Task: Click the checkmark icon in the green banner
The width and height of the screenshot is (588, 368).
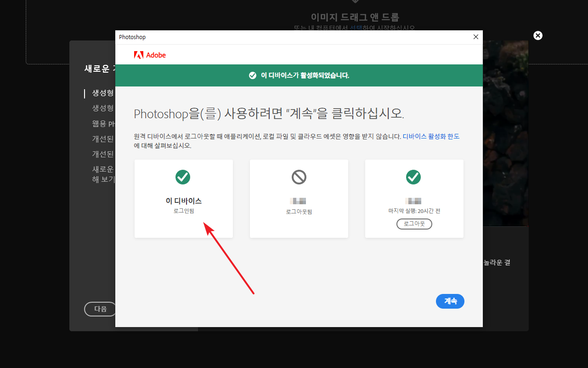Action: point(252,75)
